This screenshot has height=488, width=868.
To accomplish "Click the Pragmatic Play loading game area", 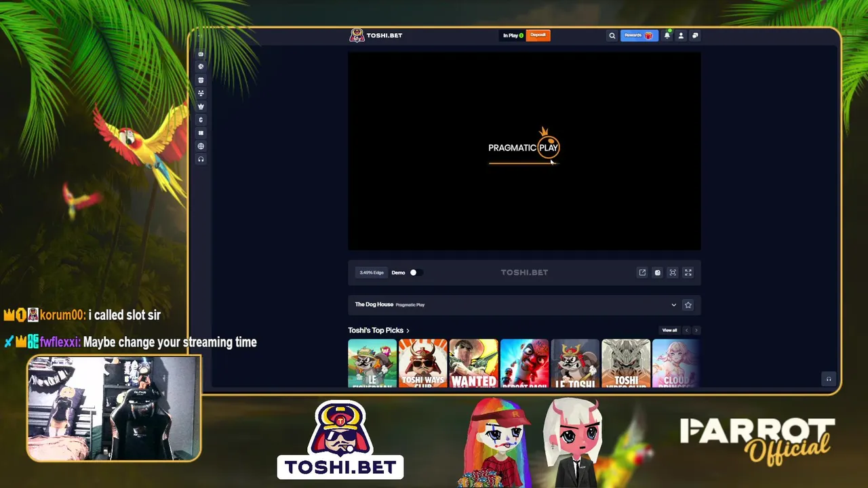I will click(524, 151).
